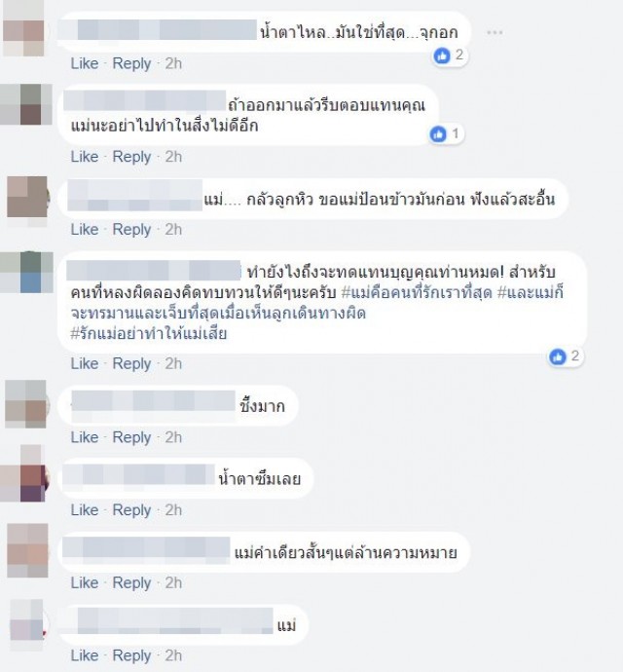The height and width of the screenshot is (672, 623).
Task: Click hashtag #แม่คือคนที่รักเราที่สุด
Action: (x=417, y=293)
